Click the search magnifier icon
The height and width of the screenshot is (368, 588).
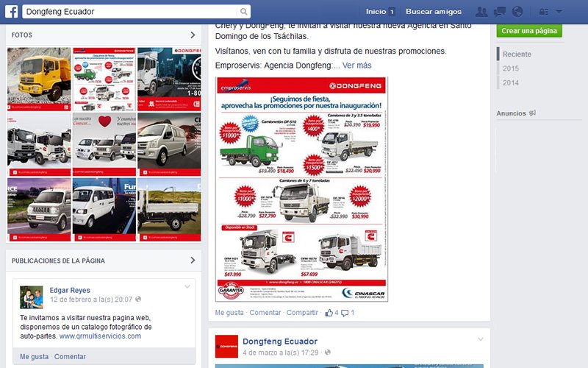tap(243, 12)
